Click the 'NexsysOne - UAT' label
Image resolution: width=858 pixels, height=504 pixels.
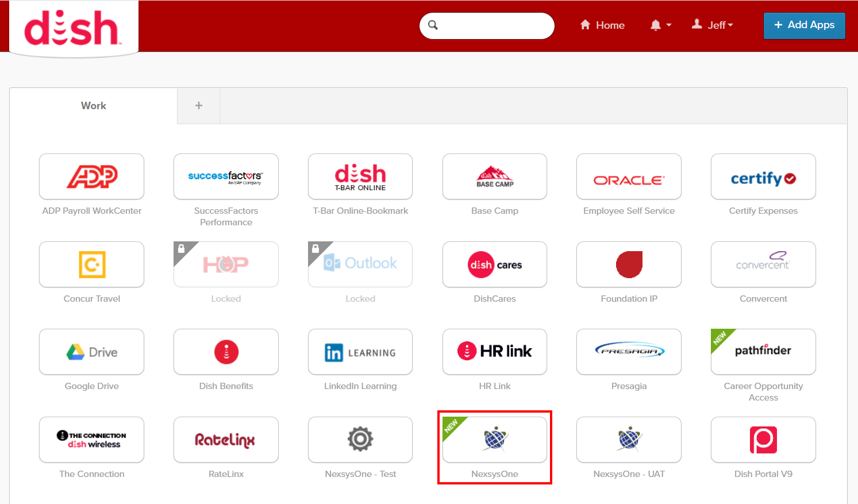pos(629,474)
